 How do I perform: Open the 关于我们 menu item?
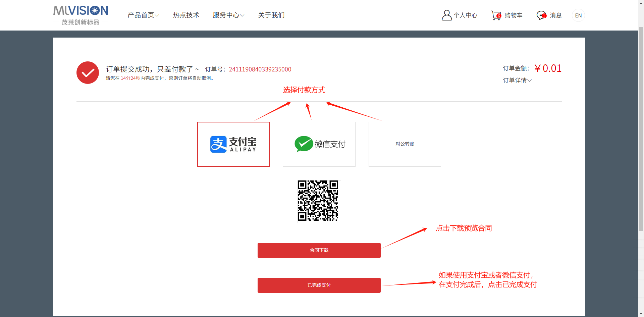pos(271,15)
